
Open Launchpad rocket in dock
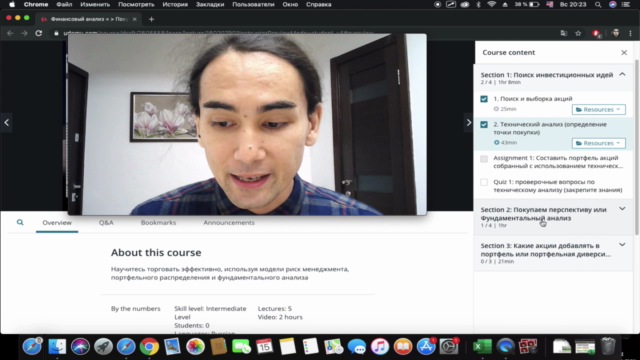click(103, 347)
